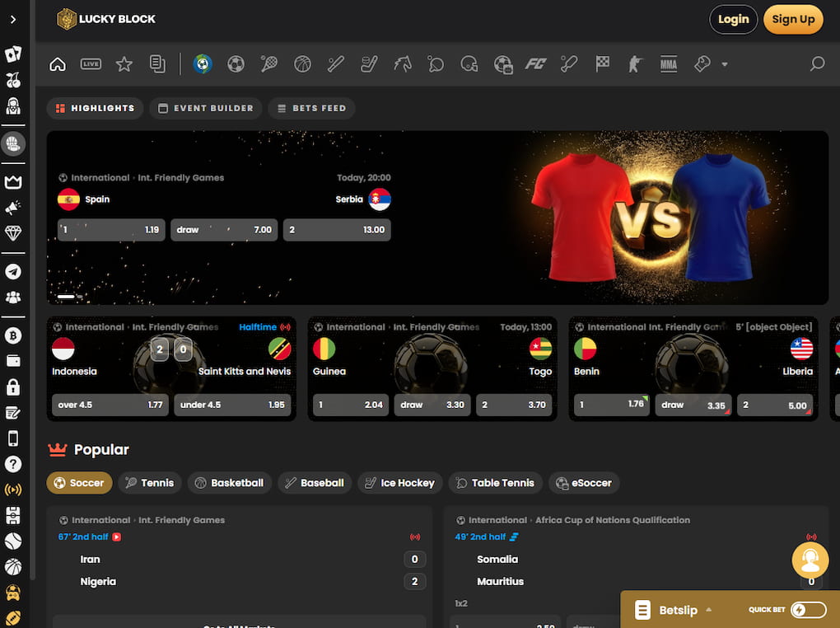840x628 pixels.
Task: Click the first banner carousel indicator
Action: [66, 296]
